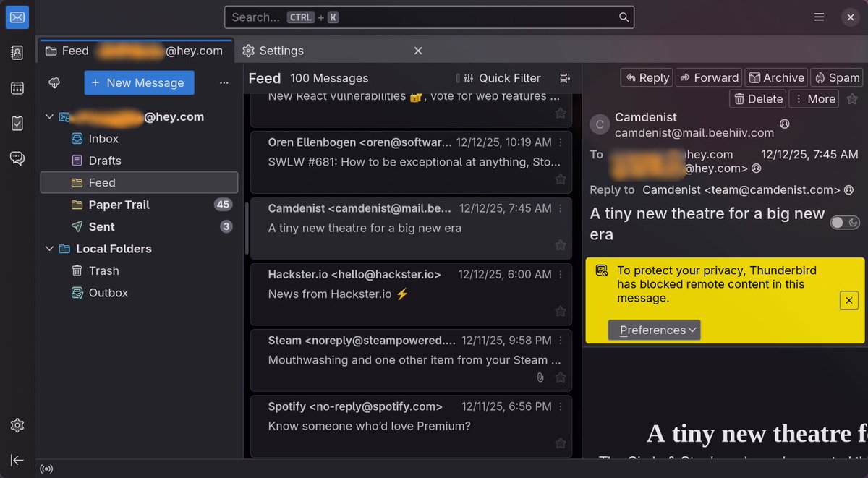The height and width of the screenshot is (478, 868).
Task: Click contact icon beside Reply-to address
Action: (x=848, y=190)
